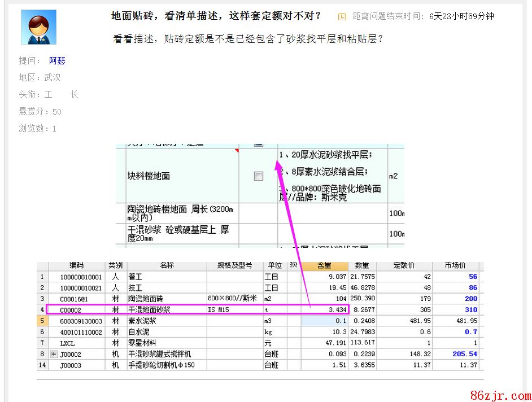Click the 定额价 column header
The image size is (532, 402).
click(x=404, y=265)
